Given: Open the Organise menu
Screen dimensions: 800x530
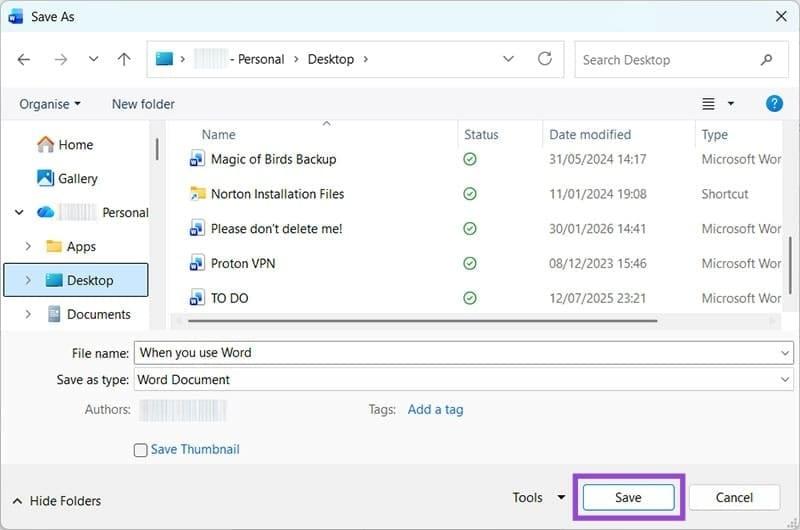Looking at the screenshot, I should [49, 104].
